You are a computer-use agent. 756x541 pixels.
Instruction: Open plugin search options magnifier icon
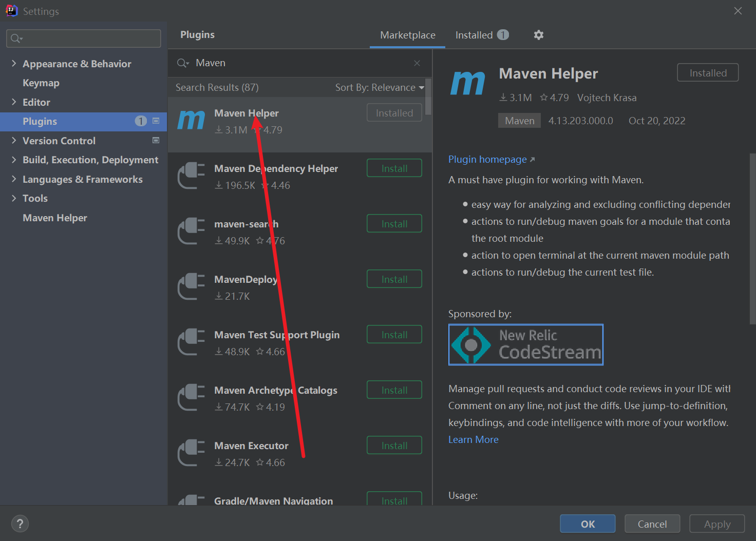[183, 63]
